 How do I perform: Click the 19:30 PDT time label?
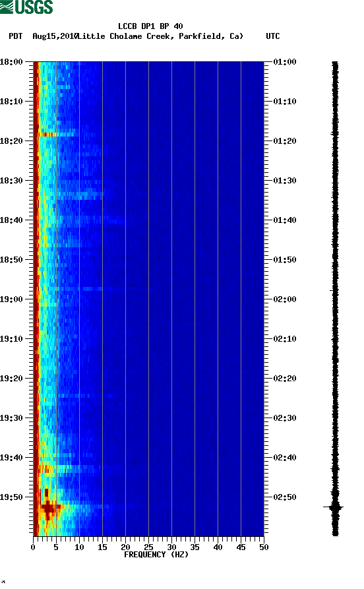(x=11, y=418)
